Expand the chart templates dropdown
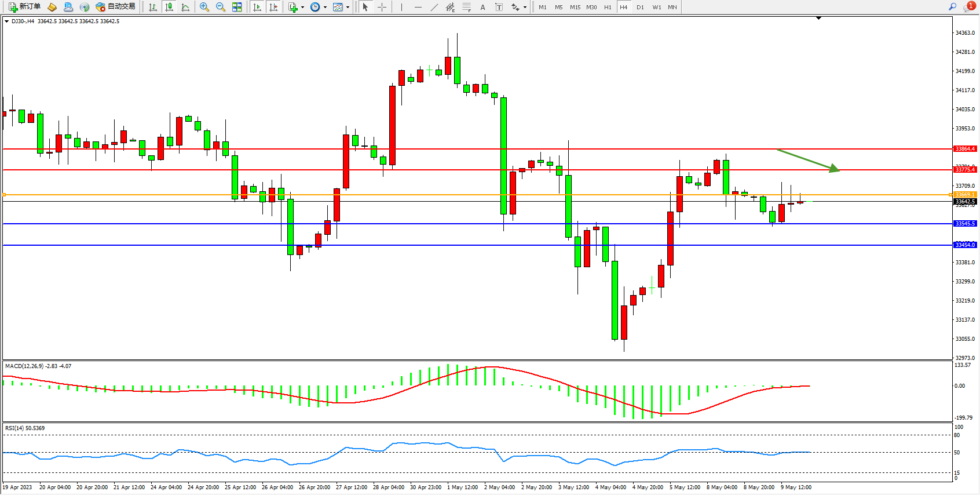Viewport: 980px width, 495px height. pyautogui.click(x=348, y=8)
